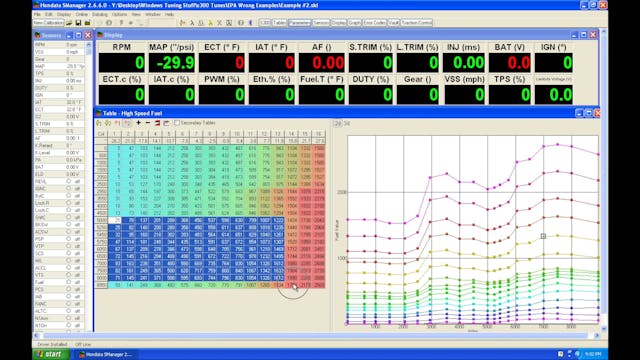Image resolution: width=640 pixels, height=360 pixels.
Task: Click the TPS (%) gauge value
Action: coord(509,95)
